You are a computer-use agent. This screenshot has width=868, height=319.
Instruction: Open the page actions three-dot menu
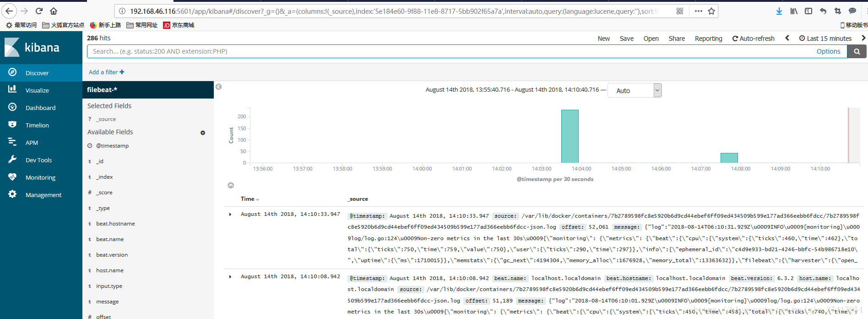698,11
